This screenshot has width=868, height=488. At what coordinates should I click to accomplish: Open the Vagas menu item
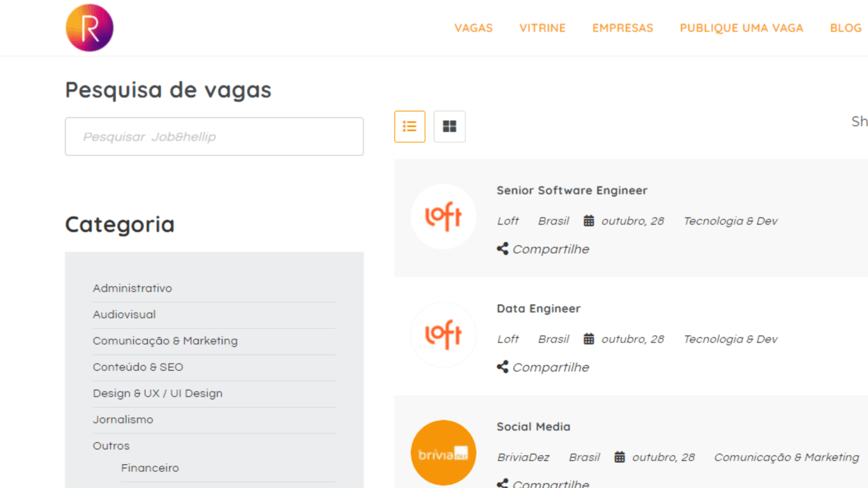point(473,28)
